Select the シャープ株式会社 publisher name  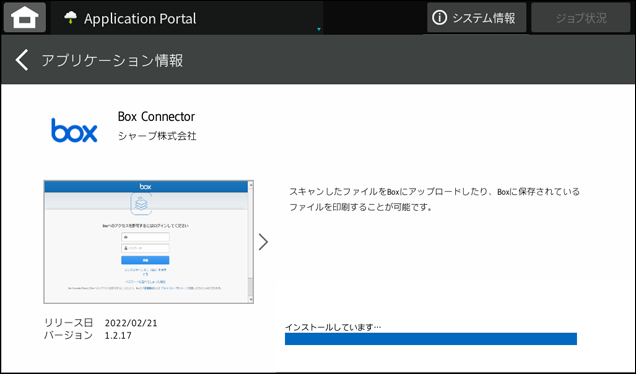(x=157, y=136)
